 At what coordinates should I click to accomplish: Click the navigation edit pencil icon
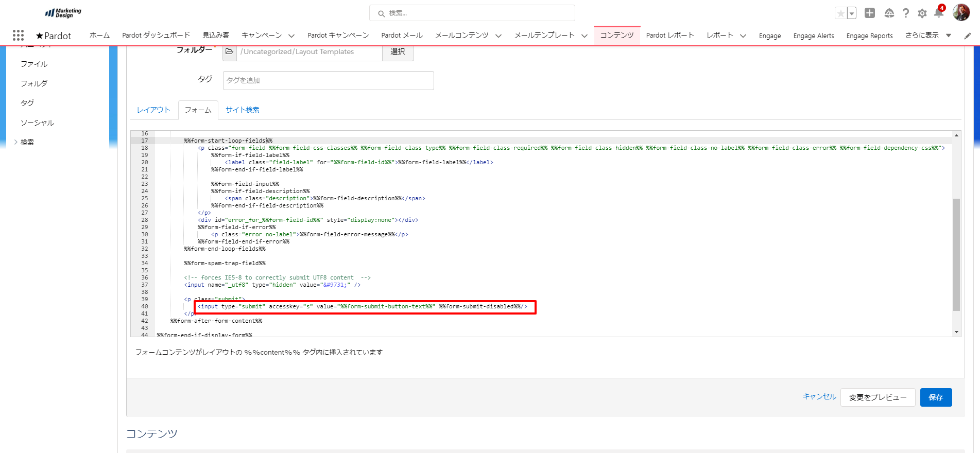point(968,36)
